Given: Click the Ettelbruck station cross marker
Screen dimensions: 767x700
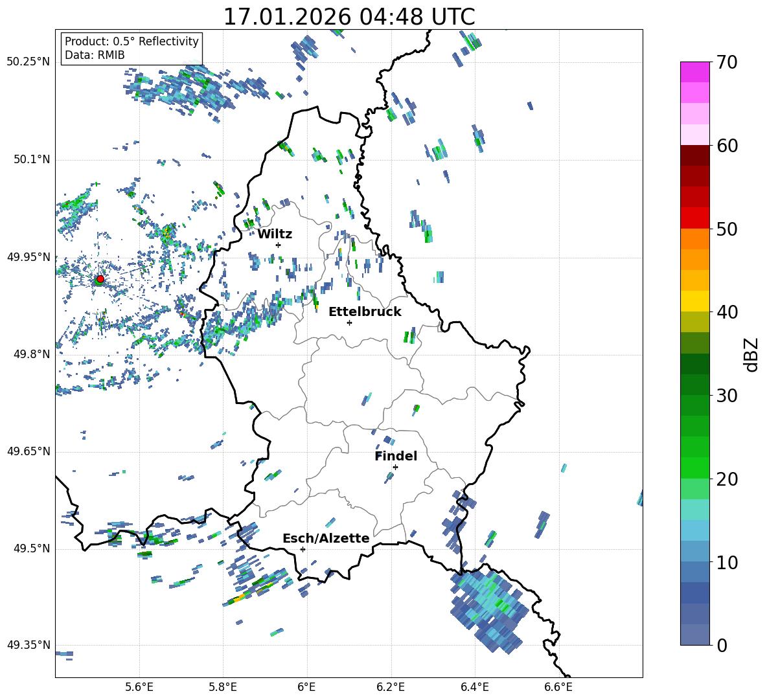Looking at the screenshot, I should 349,322.
